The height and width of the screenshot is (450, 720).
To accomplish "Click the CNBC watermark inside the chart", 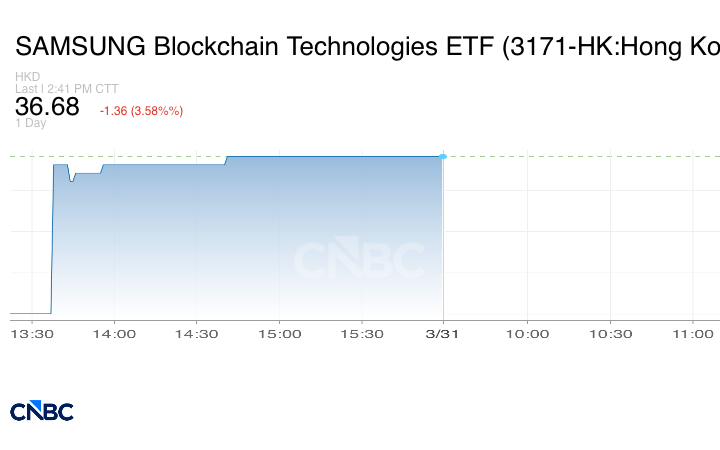I will tap(358, 260).
